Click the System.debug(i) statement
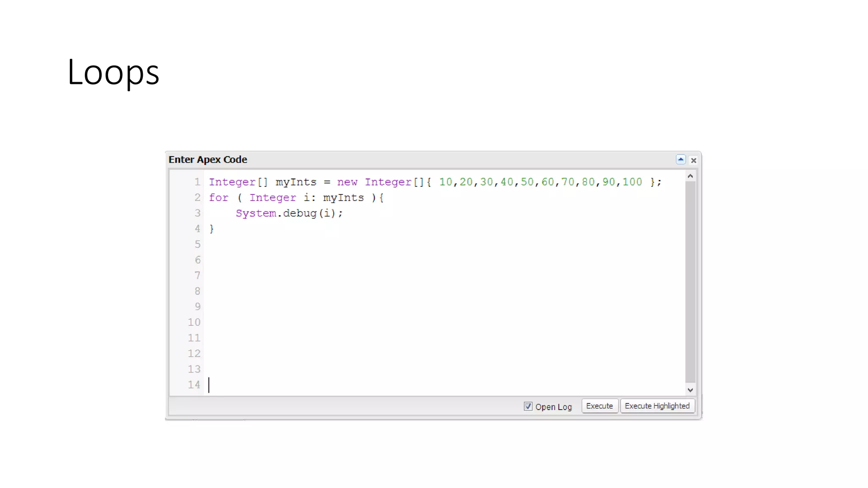 coord(289,213)
